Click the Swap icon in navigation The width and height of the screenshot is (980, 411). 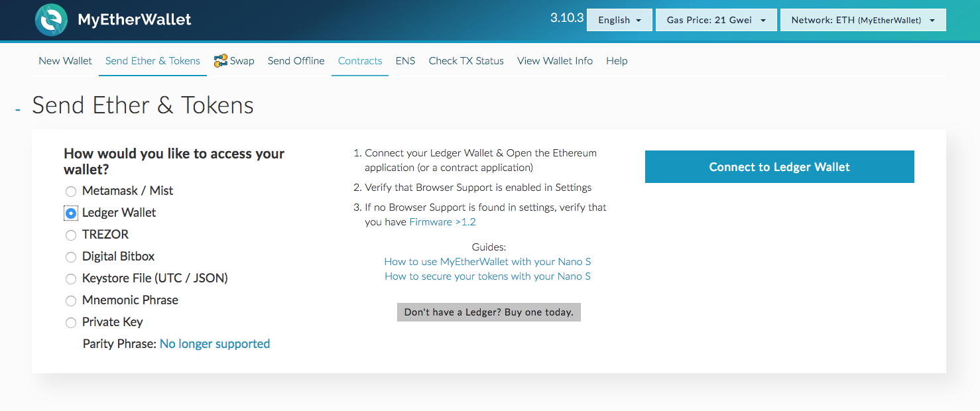(x=221, y=61)
